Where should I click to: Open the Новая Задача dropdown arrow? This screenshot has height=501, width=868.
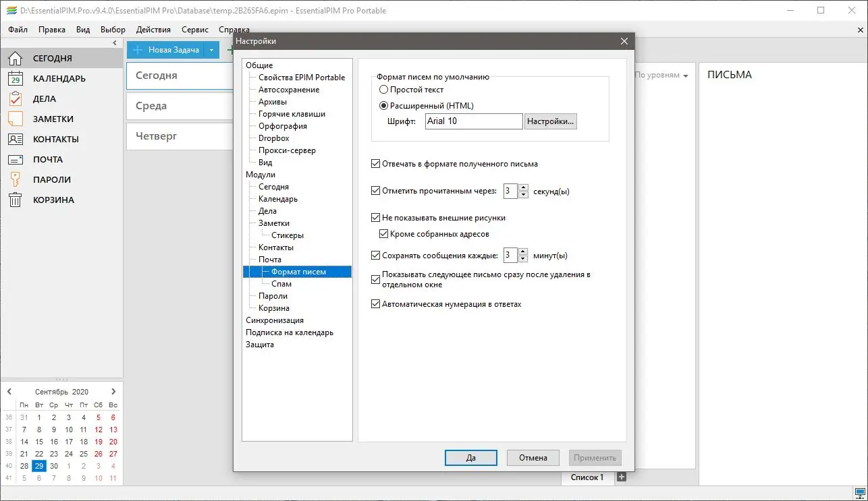coord(211,50)
